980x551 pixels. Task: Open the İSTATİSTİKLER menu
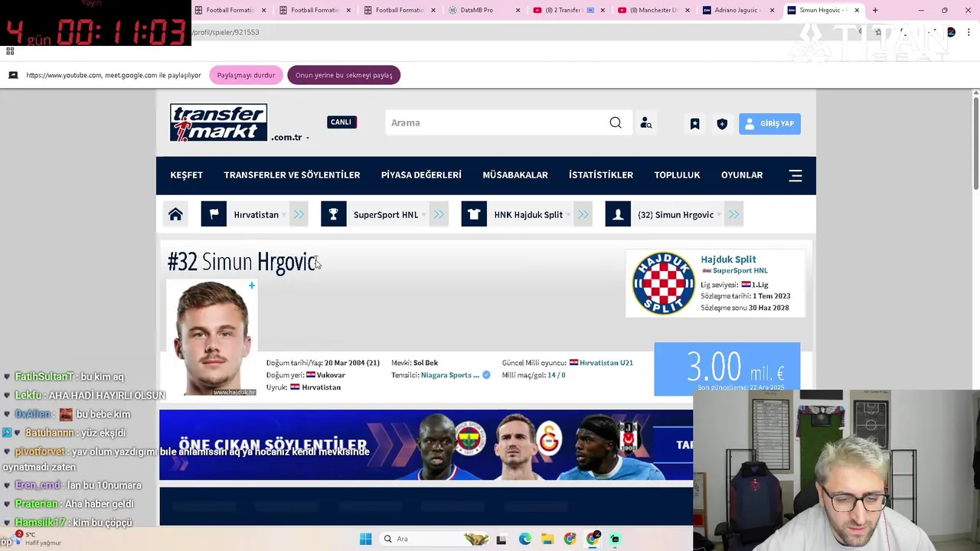[601, 174]
